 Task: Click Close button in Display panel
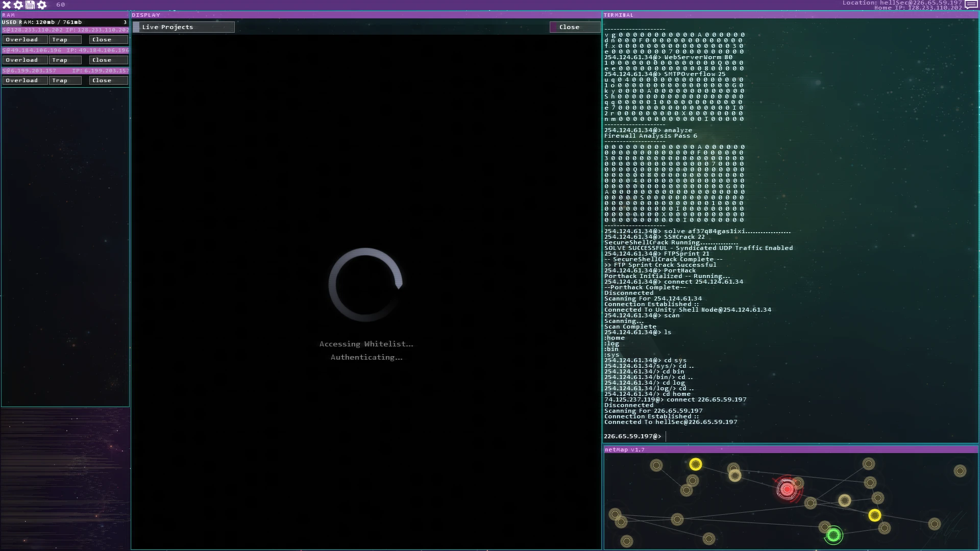click(x=575, y=27)
